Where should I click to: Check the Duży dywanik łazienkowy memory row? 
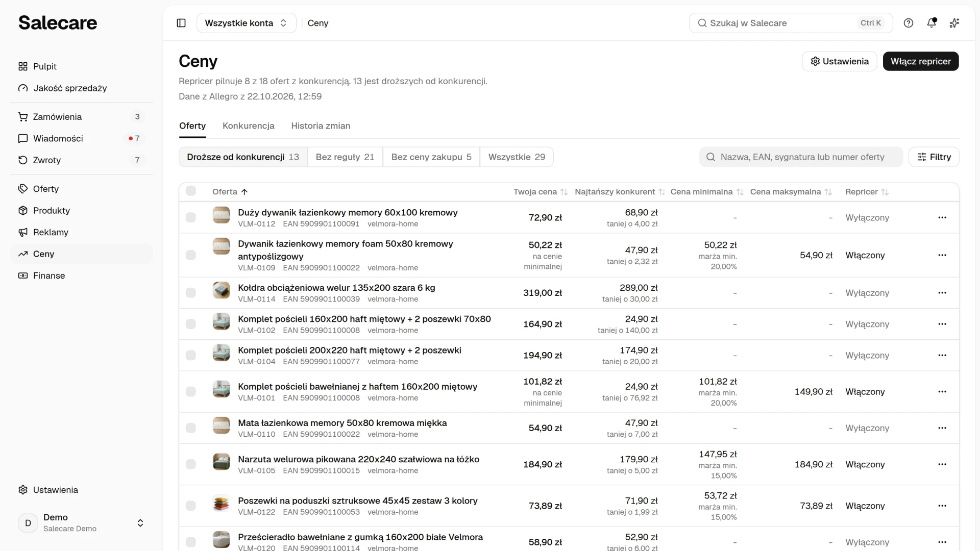click(x=191, y=217)
